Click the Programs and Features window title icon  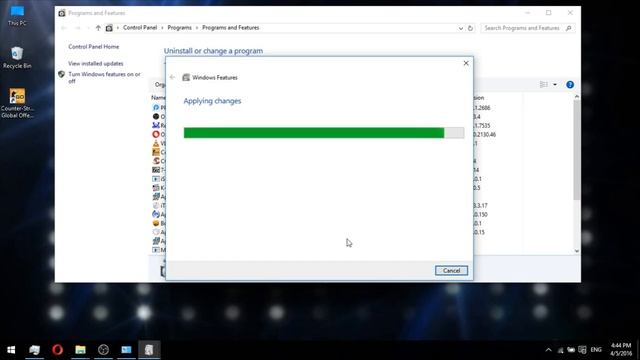pos(62,13)
